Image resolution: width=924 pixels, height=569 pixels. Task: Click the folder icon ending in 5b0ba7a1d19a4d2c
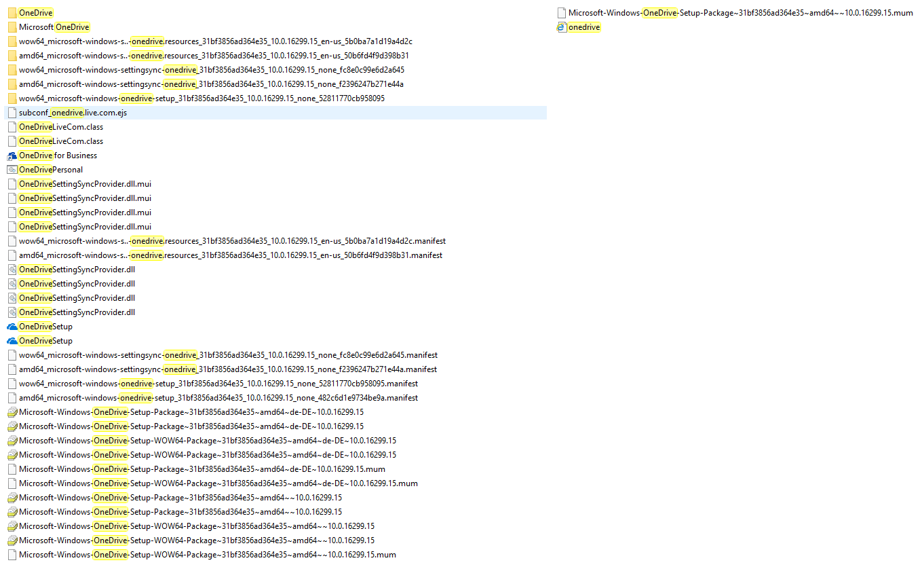(x=12, y=41)
